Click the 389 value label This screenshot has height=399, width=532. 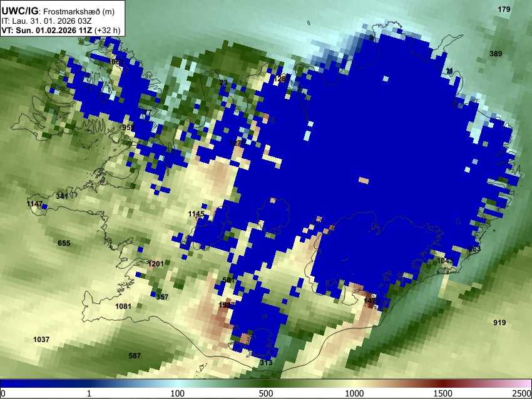tap(496, 54)
